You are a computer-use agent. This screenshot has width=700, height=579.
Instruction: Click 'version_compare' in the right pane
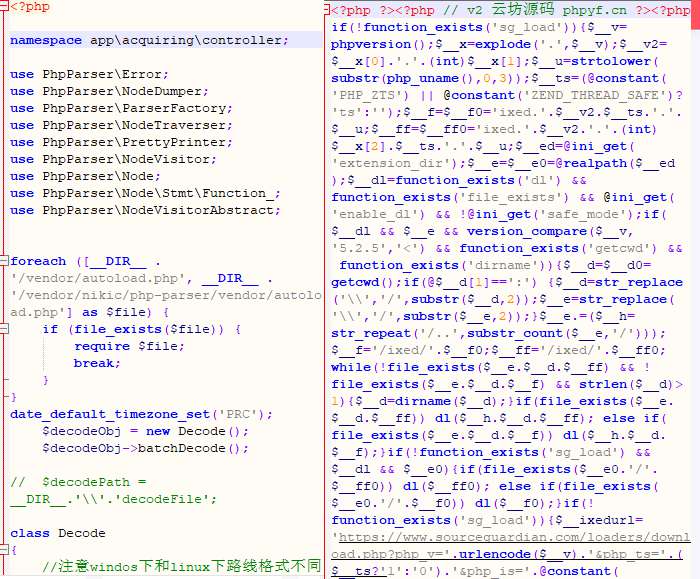click(x=527, y=231)
